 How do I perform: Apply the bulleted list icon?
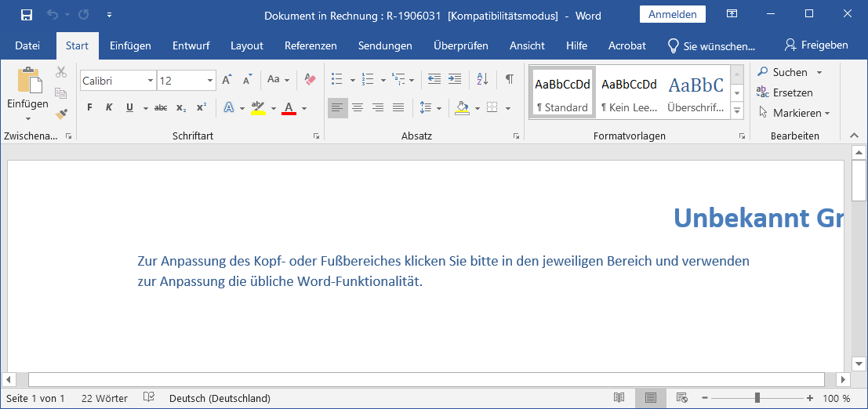tap(337, 79)
